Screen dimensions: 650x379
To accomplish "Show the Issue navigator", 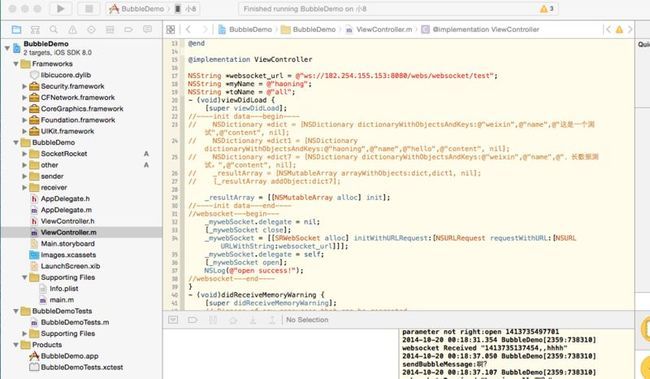I will [73, 29].
